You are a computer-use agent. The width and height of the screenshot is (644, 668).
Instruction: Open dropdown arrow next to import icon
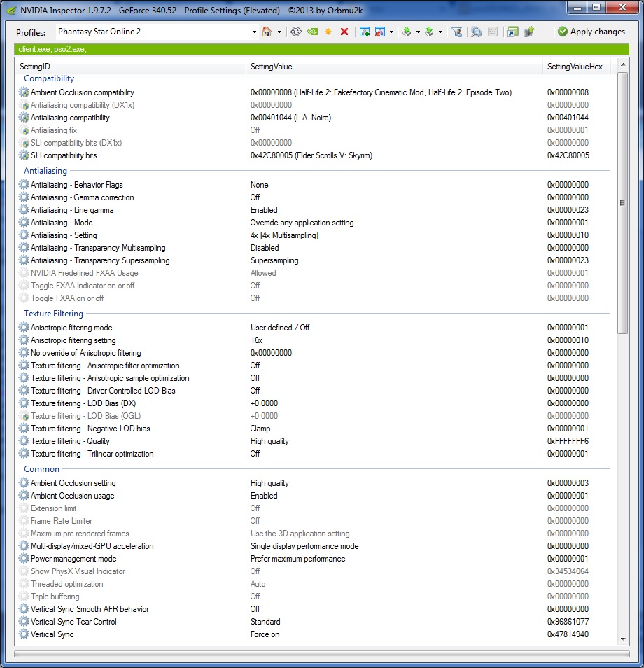coord(440,32)
